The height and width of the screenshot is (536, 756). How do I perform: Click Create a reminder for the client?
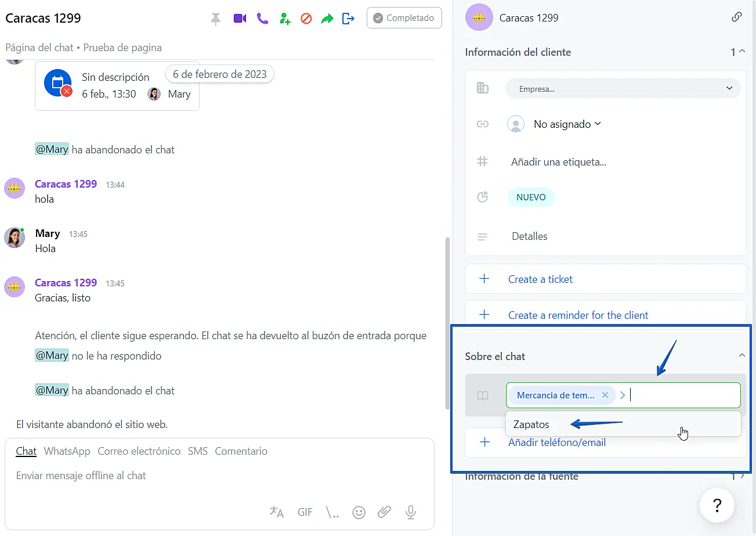click(x=578, y=315)
